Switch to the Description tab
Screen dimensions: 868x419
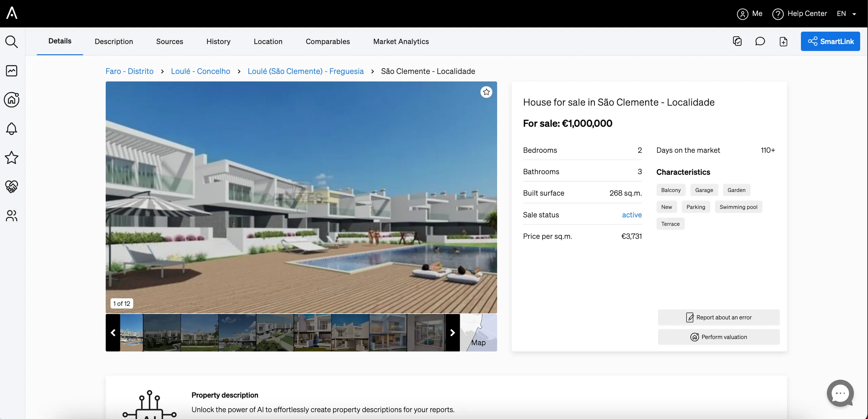click(114, 41)
